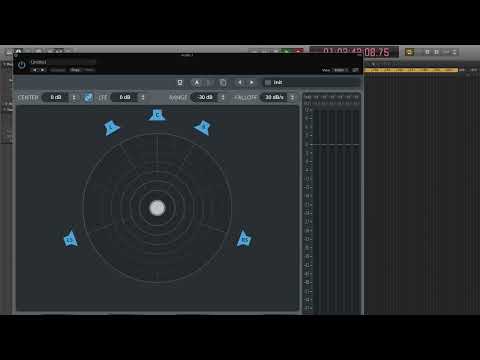Click the Compare button in plug-in header
This screenshot has height=360, width=480.
click(x=58, y=70)
